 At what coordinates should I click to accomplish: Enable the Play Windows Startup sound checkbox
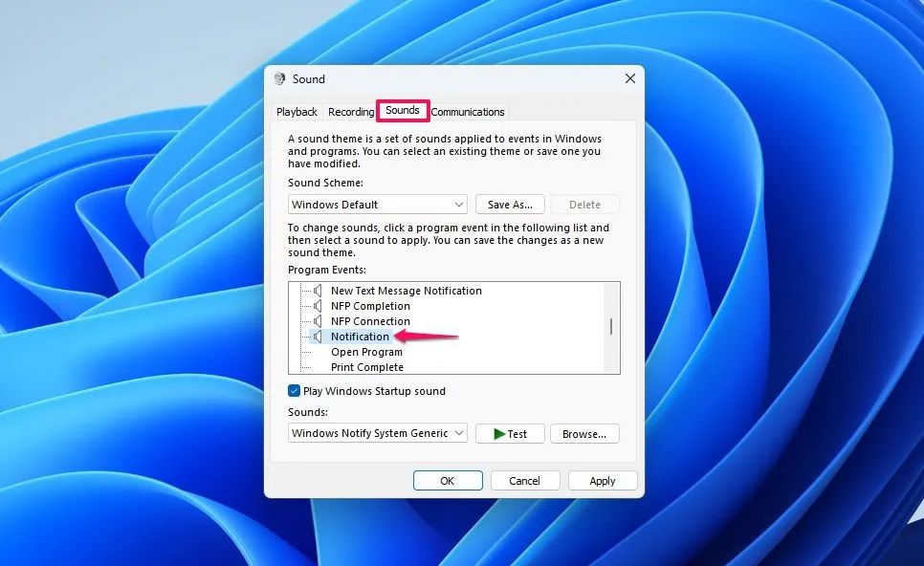click(294, 391)
